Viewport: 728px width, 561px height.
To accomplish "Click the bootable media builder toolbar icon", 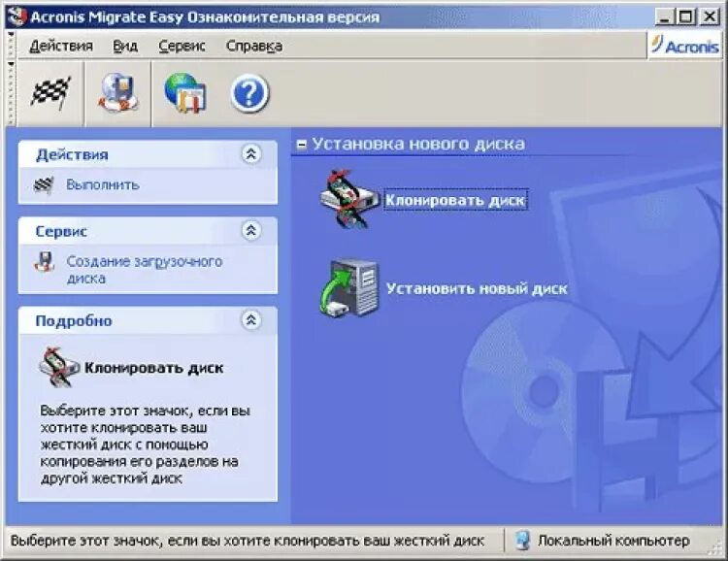I will point(117,93).
